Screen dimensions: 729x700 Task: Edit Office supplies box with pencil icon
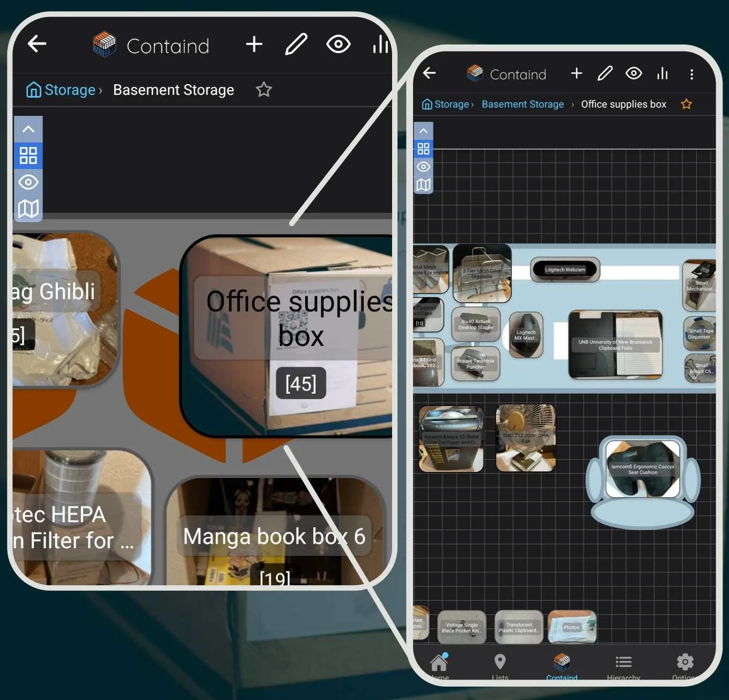tap(605, 73)
